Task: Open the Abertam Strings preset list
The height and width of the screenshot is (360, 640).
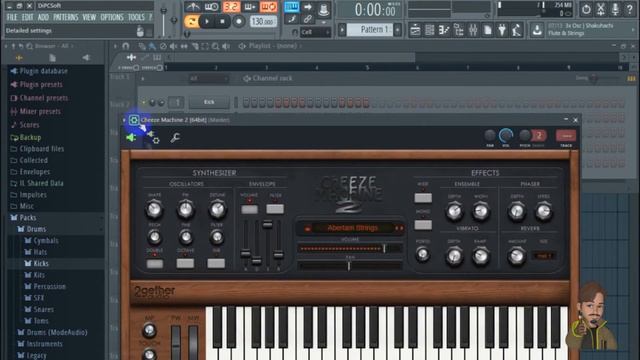Action: coord(353,228)
